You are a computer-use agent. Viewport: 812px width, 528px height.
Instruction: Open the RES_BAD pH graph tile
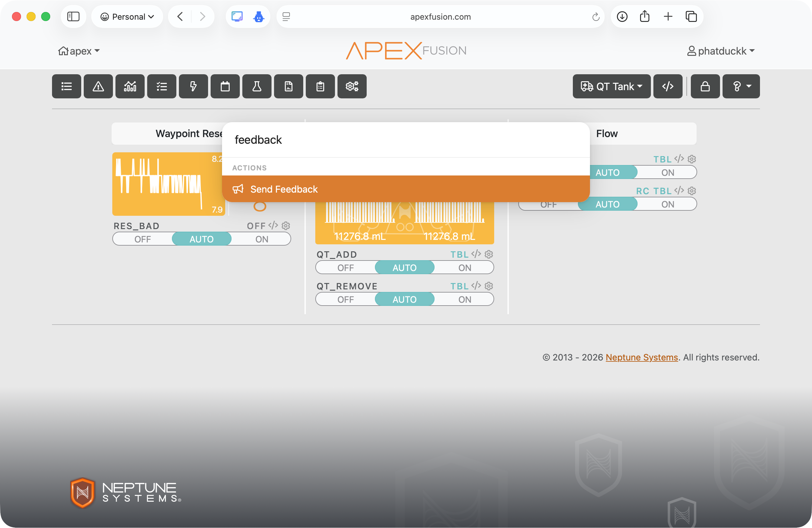point(168,184)
